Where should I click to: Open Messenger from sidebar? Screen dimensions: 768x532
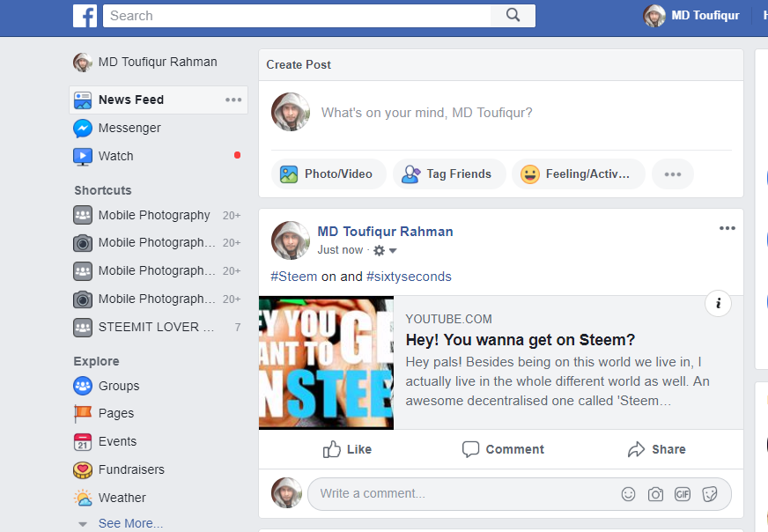coord(129,129)
